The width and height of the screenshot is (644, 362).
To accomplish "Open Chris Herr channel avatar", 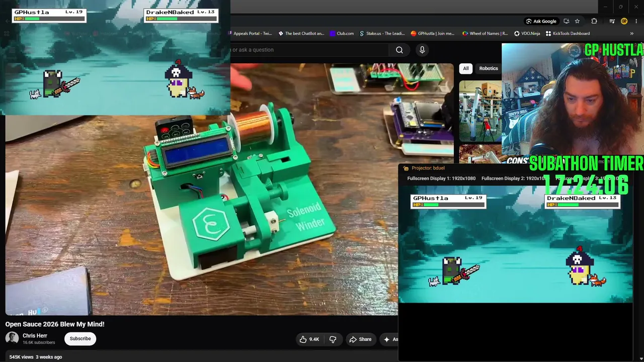I will tap(12, 338).
